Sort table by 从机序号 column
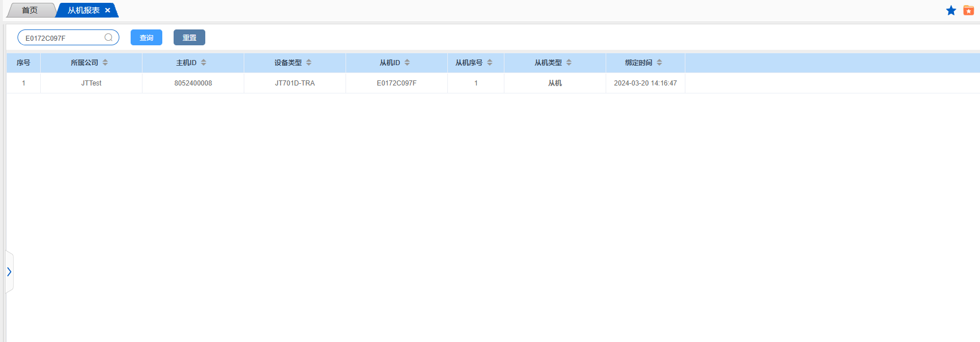This screenshot has height=342, width=980. click(x=490, y=63)
